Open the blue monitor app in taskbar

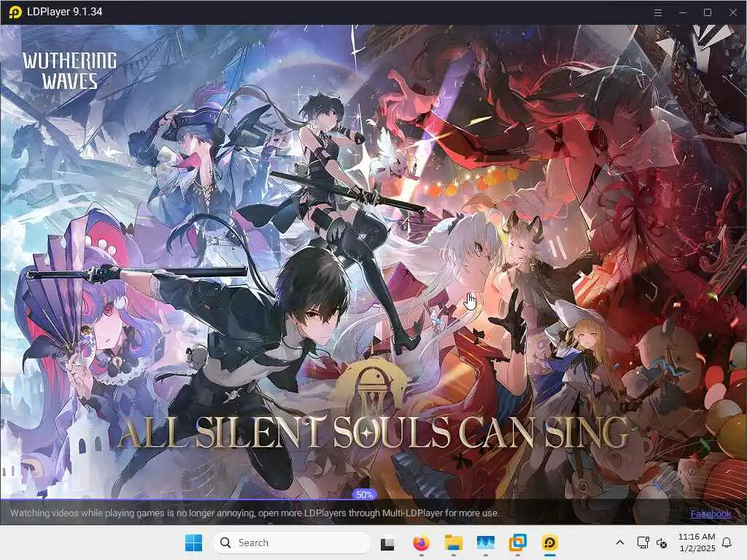[x=485, y=542]
